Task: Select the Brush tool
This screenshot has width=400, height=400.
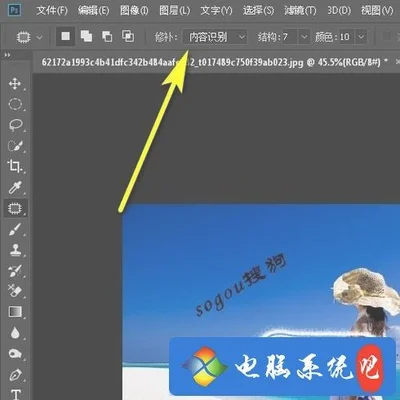Action: pyautogui.click(x=15, y=229)
